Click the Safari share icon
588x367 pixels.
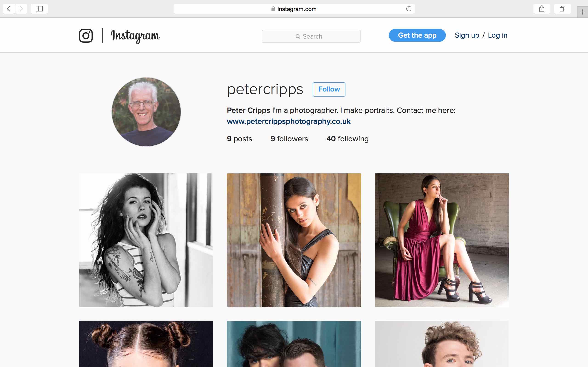[541, 8]
